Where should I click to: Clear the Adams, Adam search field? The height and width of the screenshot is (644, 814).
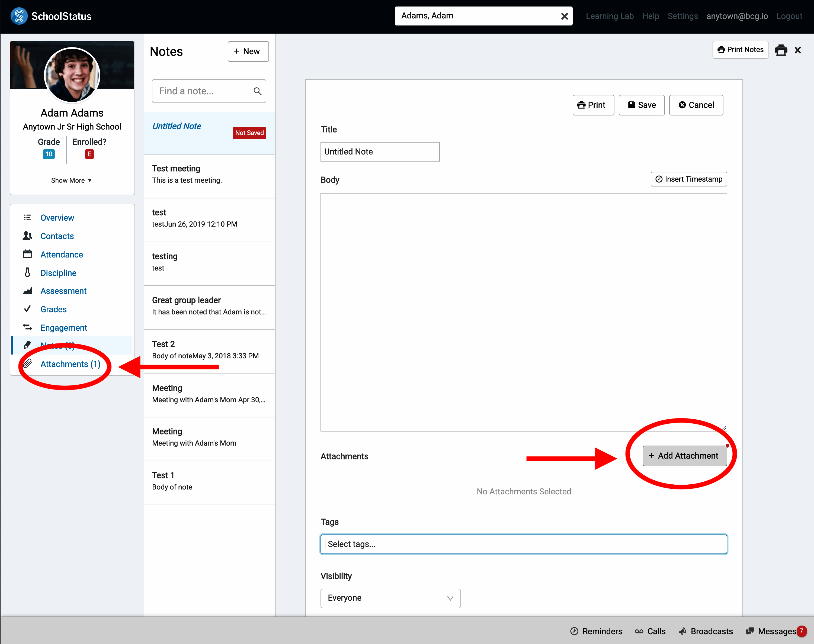coord(564,16)
